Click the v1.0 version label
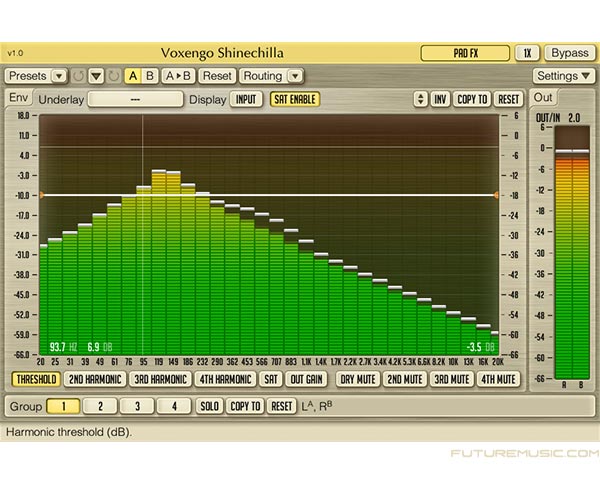This screenshot has height=493, width=600. click(x=15, y=53)
